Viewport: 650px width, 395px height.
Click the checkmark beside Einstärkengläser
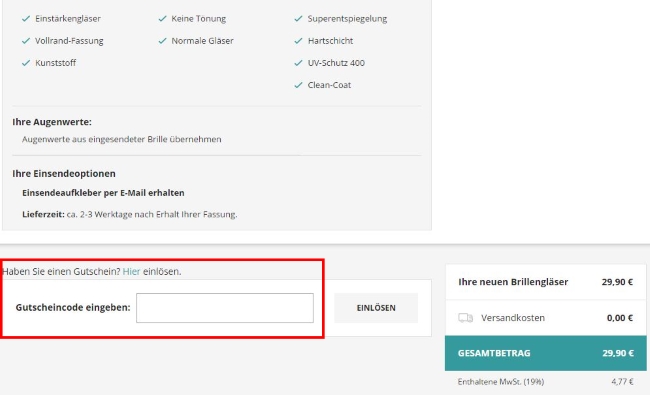tap(26, 19)
